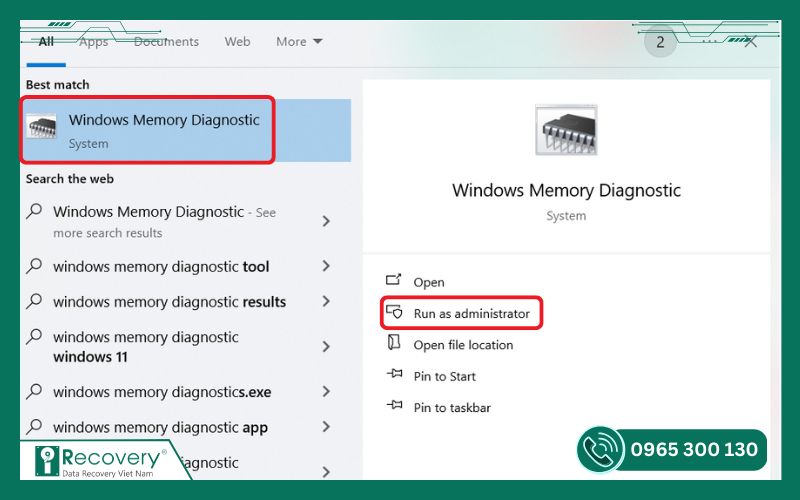Click the folder icon beside Open file location
This screenshot has width=800, height=500.
pos(394,342)
